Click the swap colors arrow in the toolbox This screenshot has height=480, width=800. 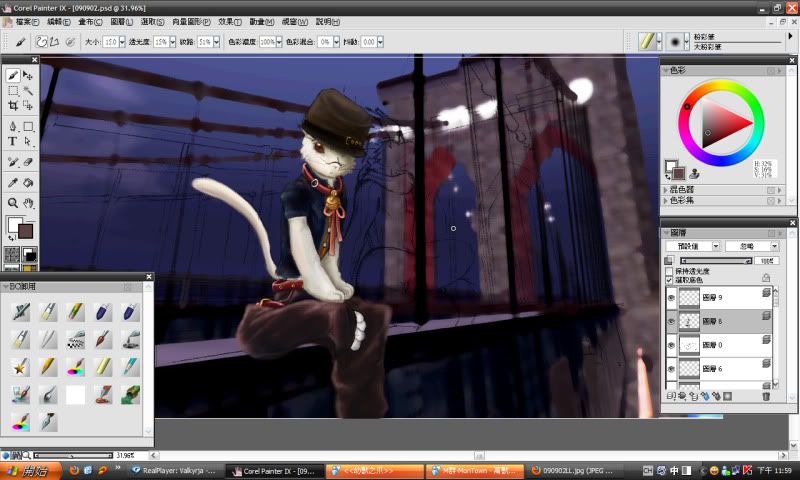pos(11,238)
